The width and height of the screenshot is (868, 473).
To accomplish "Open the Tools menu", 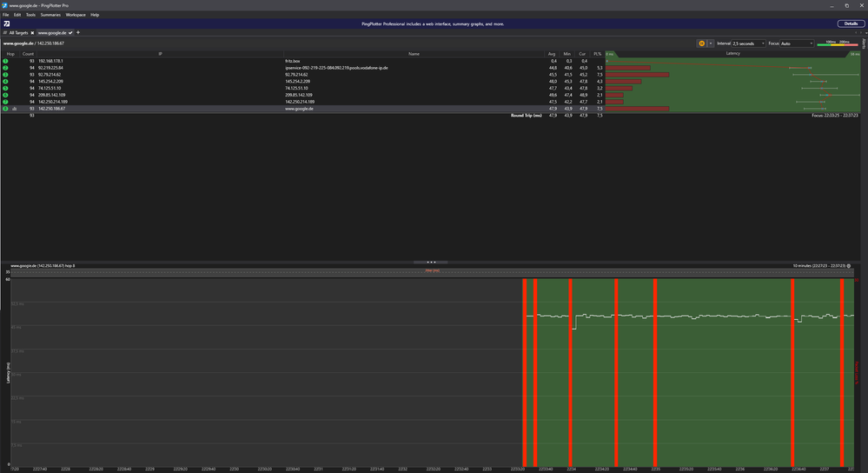I will point(30,15).
